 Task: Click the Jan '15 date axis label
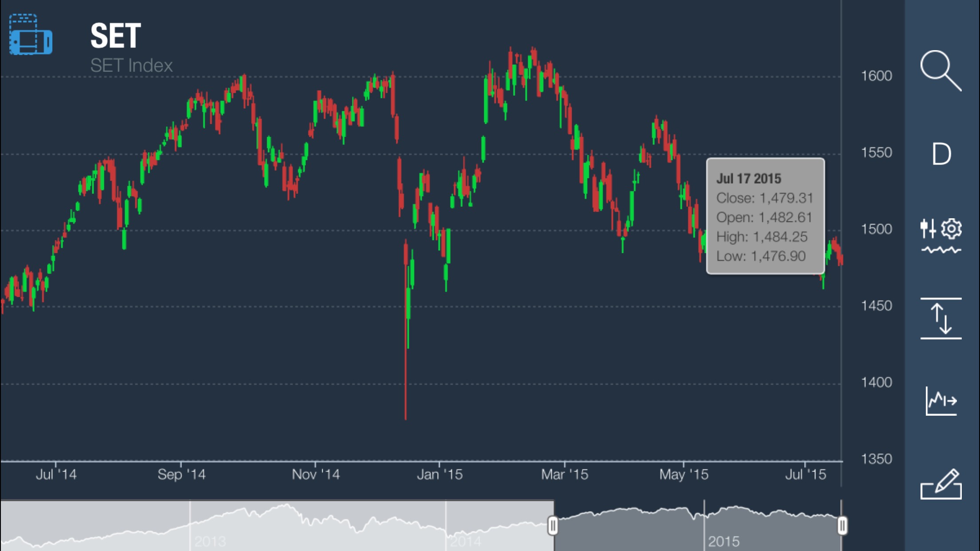[x=439, y=474]
